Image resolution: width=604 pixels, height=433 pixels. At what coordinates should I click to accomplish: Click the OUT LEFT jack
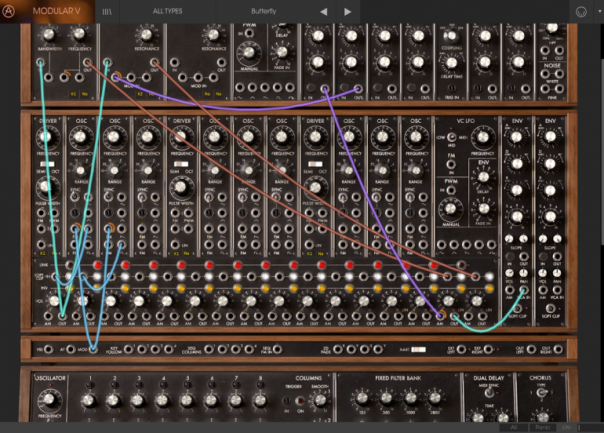[x=532, y=349]
